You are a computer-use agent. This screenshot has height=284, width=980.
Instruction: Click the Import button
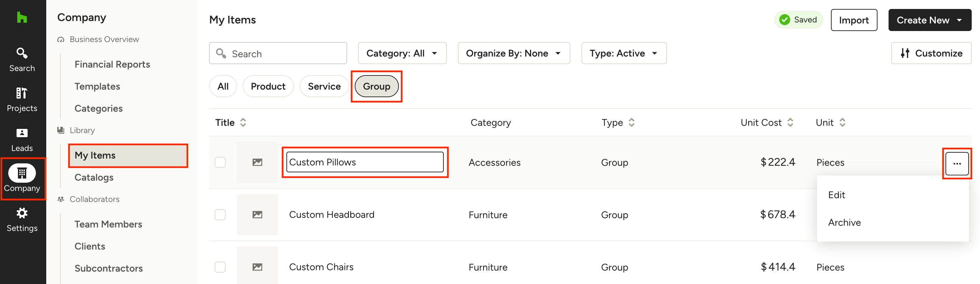point(853,20)
